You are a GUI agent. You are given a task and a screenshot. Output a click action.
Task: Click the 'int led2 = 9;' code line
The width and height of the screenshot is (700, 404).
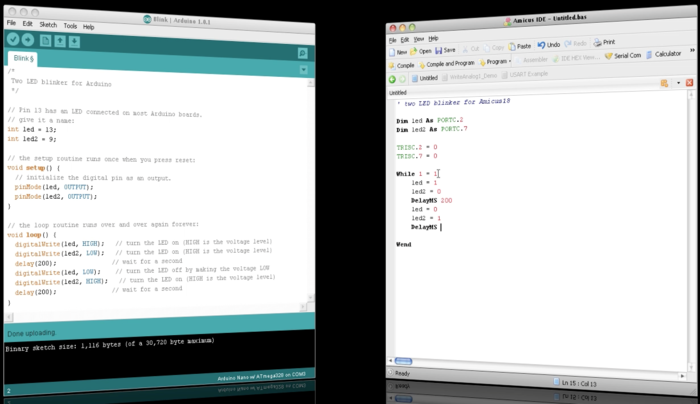point(32,139)
